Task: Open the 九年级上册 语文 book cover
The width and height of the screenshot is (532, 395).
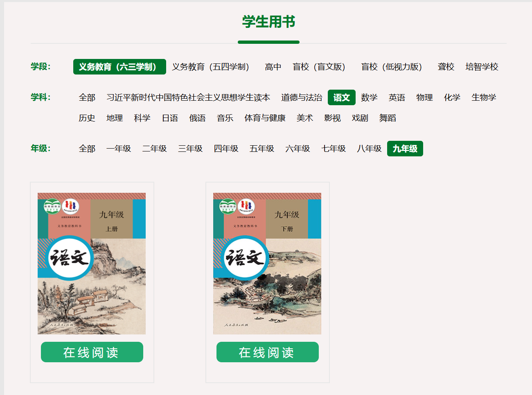Action: (x=92, y=264)
